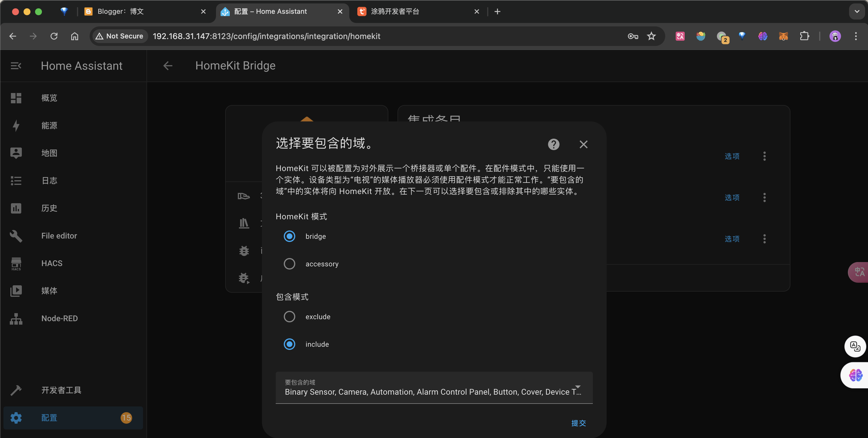868x438 pixels.
Task: Open first entry's three-dot menu
Action: click(x=764, y=156)
